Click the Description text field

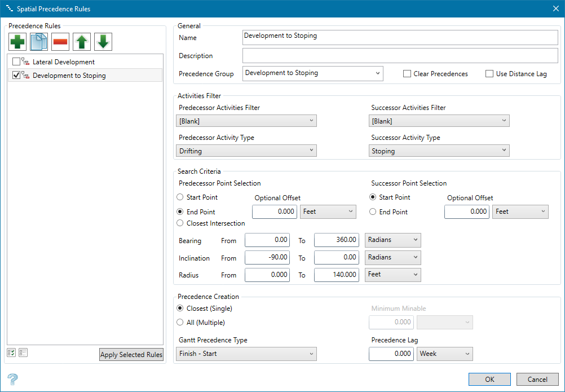pyautogui.click(x=400, y=56)
